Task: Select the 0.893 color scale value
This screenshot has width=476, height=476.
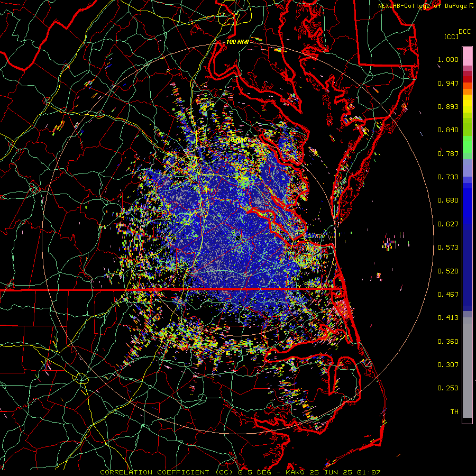Action: click(448, 106)
